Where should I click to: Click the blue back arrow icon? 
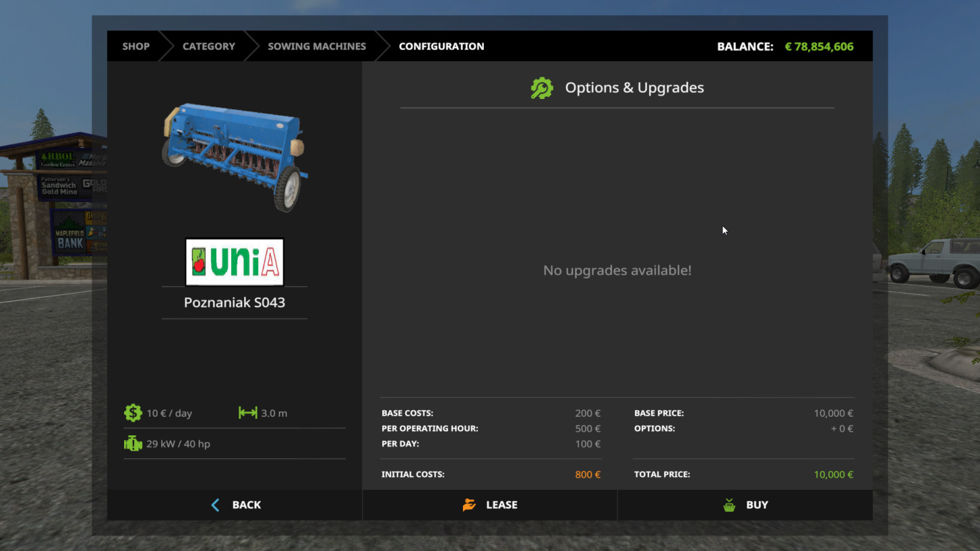216,505
